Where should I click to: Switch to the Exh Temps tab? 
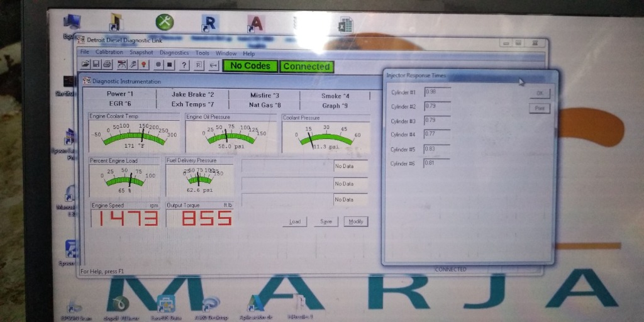[x=192, y=104]
